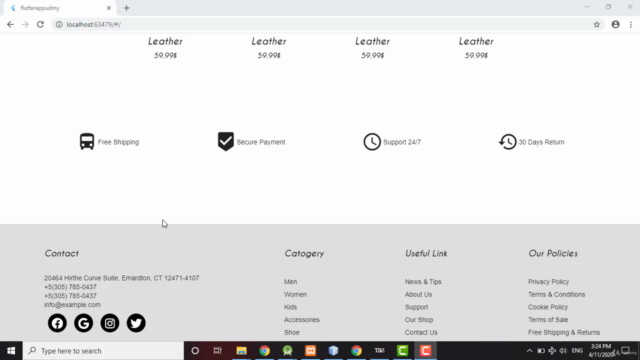The height and width of the screenshot is (360, 640).
Task: Click ENG language indicator
Action: point(577,351)
